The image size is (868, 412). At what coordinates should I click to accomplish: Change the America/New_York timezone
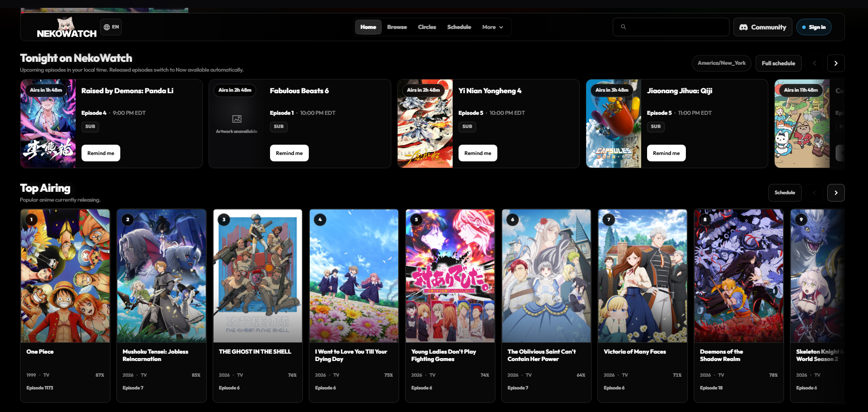722,63
